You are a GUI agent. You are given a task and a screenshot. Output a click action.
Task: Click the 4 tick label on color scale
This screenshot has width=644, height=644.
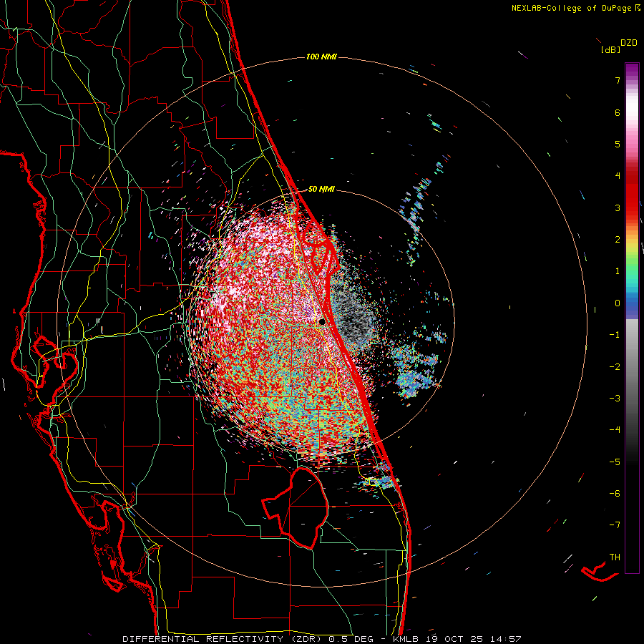click(618, 176)
